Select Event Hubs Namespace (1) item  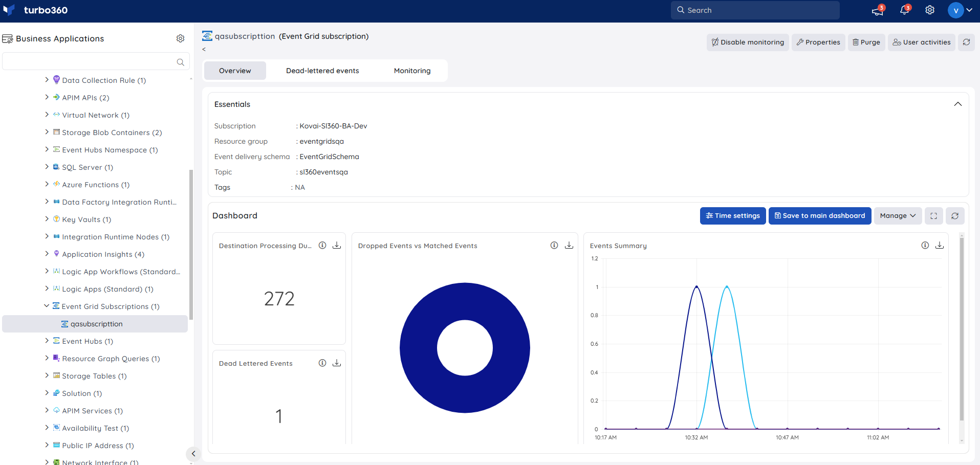pos(110,150)
